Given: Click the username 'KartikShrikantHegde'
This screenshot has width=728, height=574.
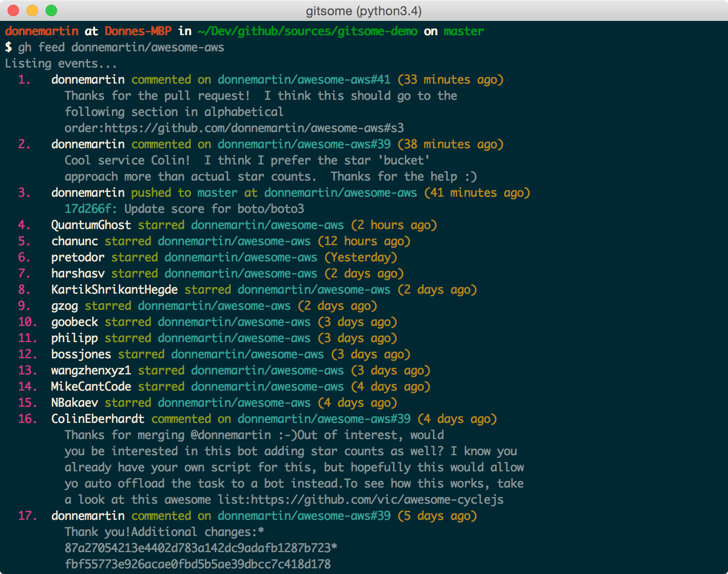Looking at the screenshot, I should coord(115,290).
